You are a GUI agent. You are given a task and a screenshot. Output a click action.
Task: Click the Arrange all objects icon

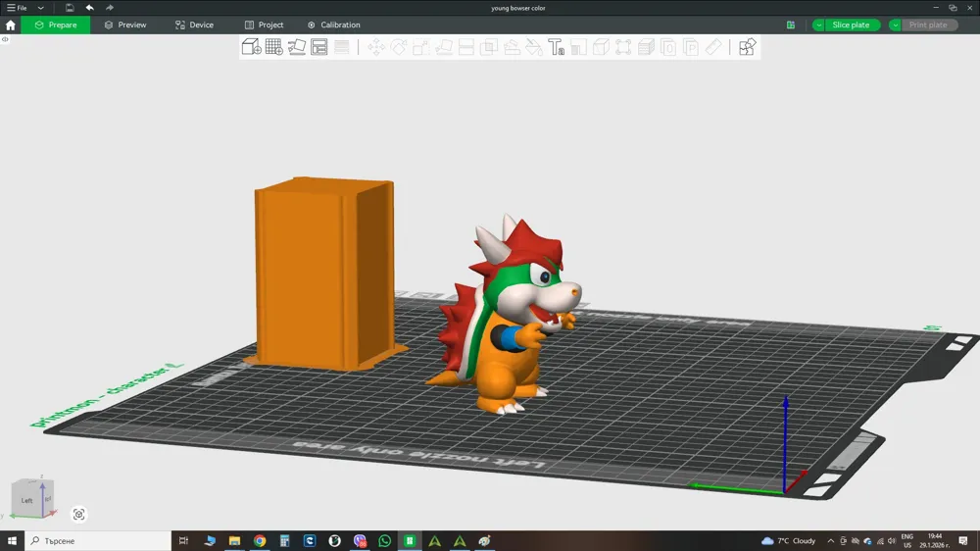click(x=319, y=47)
